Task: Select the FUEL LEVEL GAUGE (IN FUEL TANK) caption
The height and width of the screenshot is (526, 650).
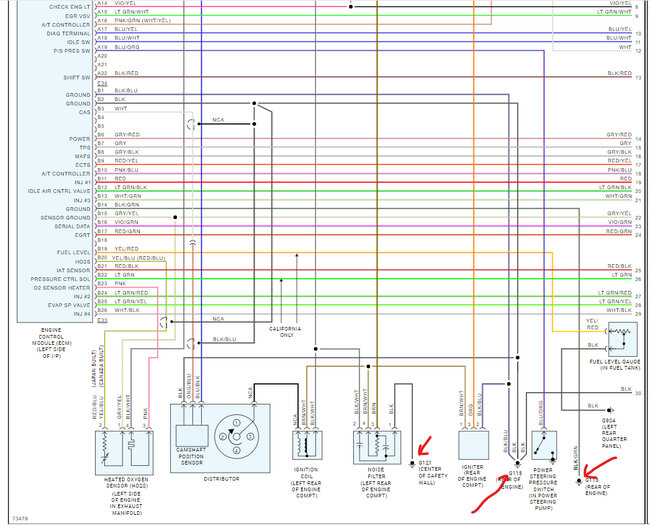Action: point(615,365)
